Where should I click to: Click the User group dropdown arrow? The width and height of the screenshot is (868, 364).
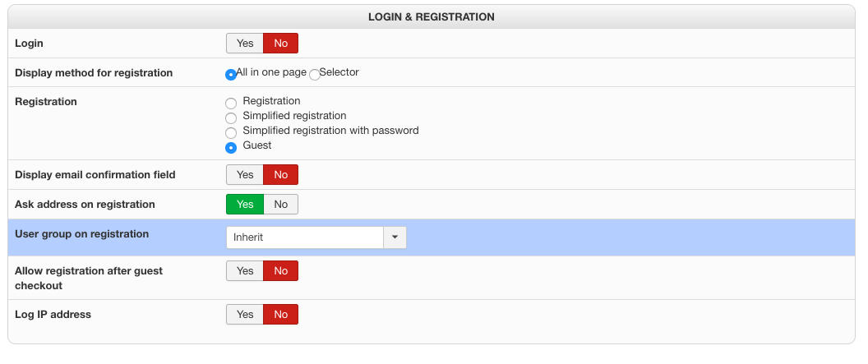395,237
